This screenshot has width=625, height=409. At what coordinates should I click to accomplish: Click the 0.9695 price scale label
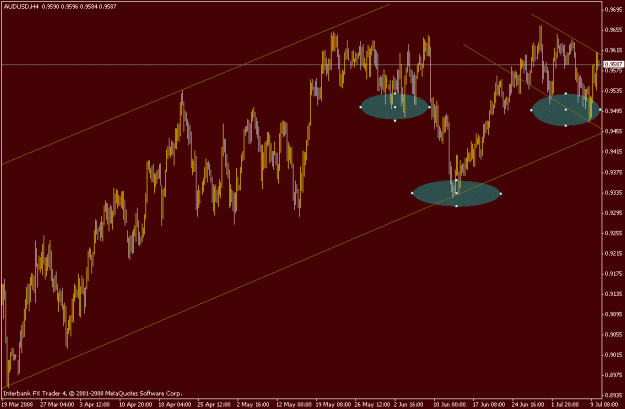(x=614, y=10)
